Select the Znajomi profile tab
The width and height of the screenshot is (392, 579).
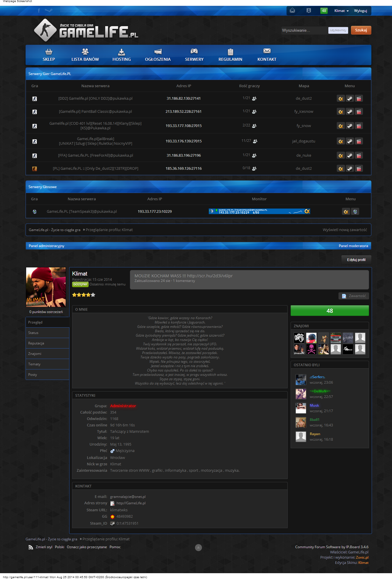coord(47,354)
